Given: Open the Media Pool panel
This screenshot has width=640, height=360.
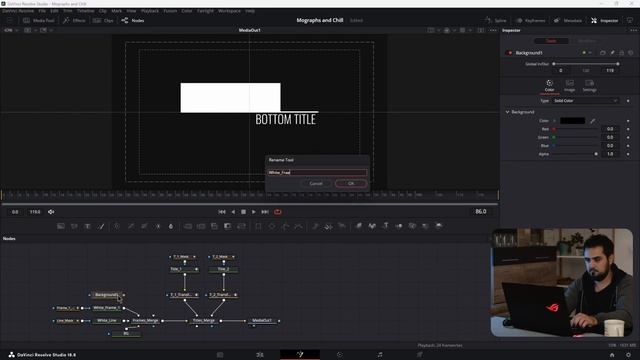Looking at the screenshot, I should 39,20.
